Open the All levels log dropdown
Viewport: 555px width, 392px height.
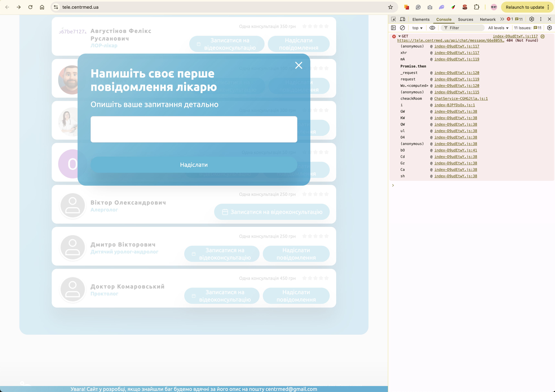(498, 28)
